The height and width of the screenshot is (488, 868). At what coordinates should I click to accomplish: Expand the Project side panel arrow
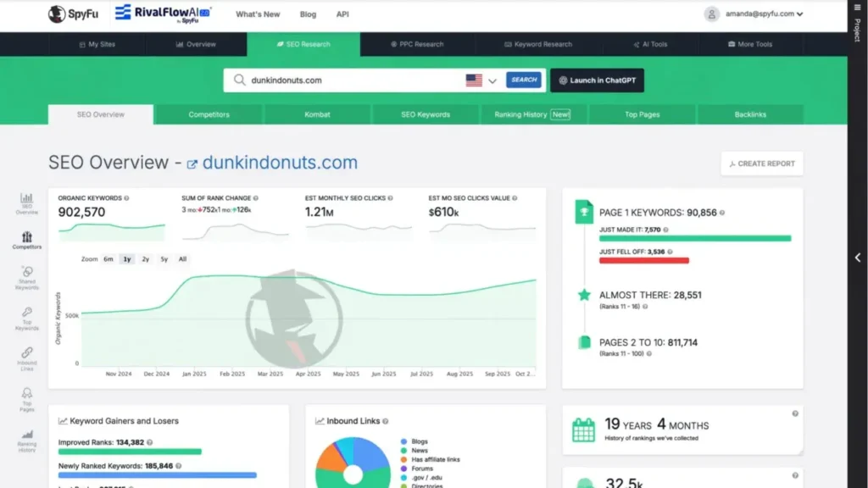click(x=857, y=258)
